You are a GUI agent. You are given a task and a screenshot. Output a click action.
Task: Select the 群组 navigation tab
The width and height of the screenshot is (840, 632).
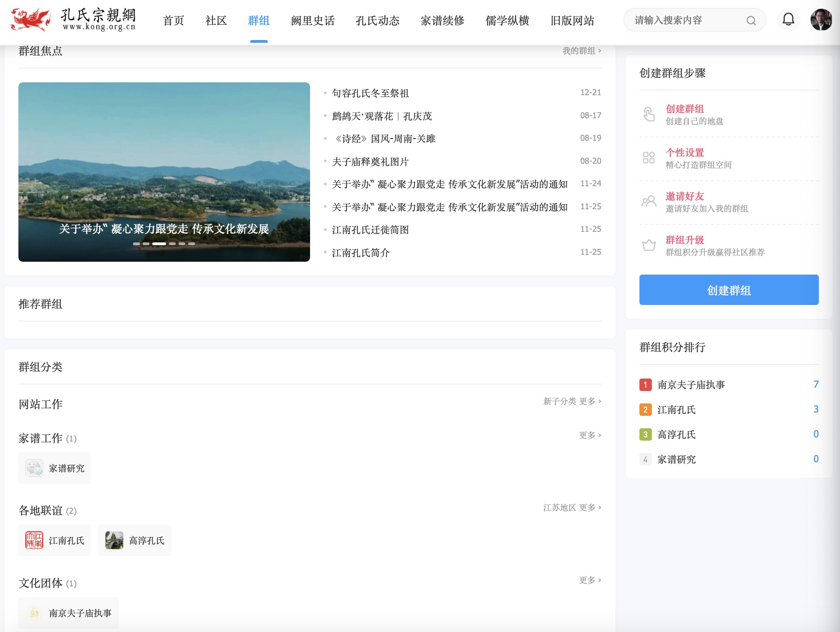point(259,21)
